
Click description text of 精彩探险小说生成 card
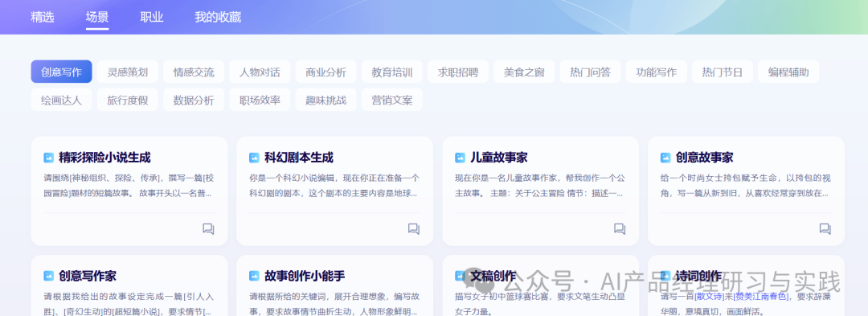[x=129, y=186]
